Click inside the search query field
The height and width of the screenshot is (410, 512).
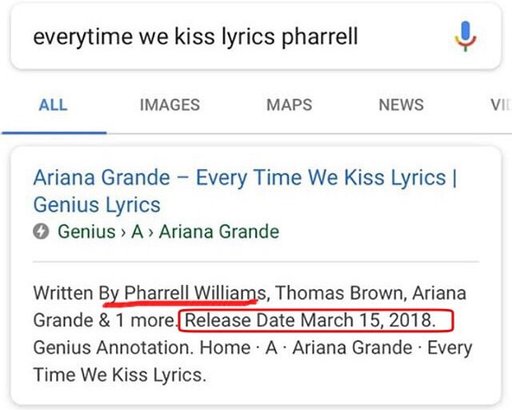click(256, 37)
